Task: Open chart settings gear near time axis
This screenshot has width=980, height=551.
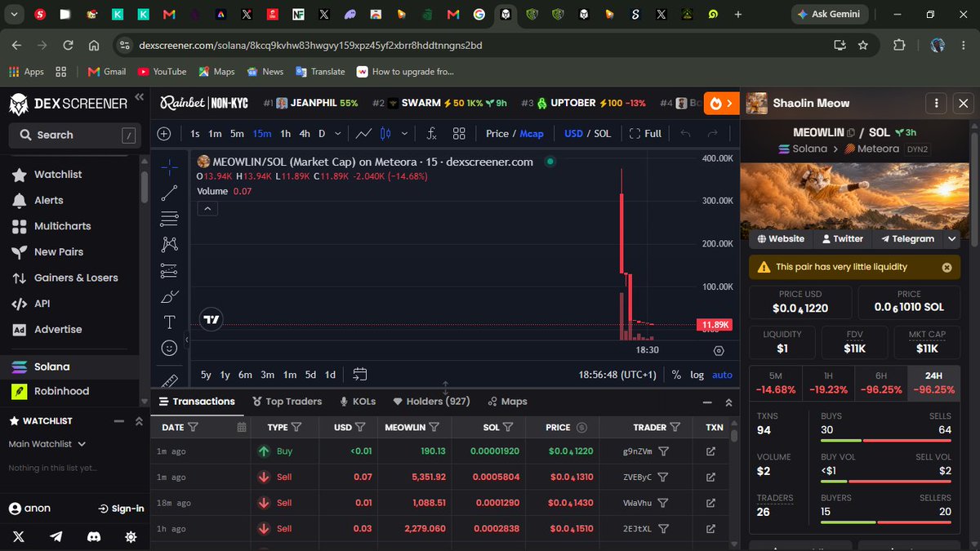Action: [719, 350]
